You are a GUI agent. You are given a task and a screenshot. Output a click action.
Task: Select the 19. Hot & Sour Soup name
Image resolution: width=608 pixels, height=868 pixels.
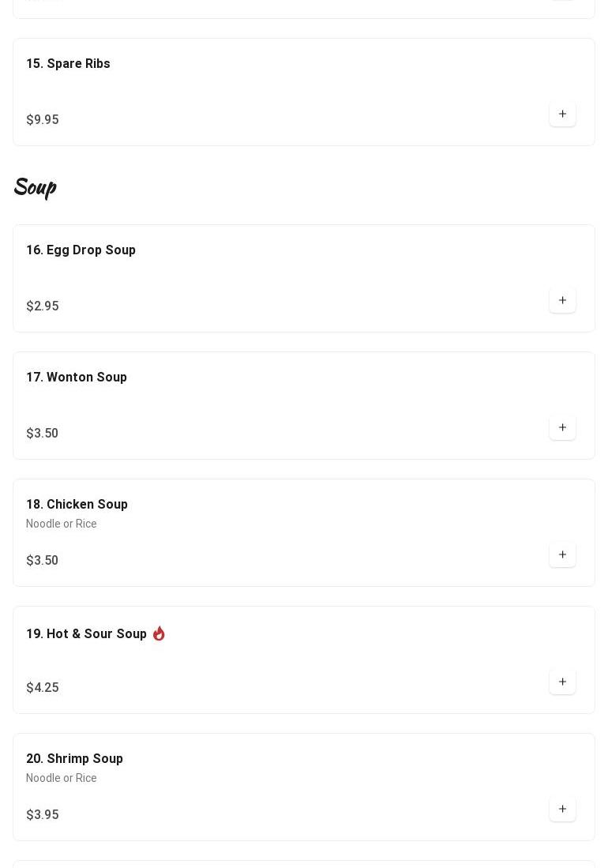click(x=86, y=634)
